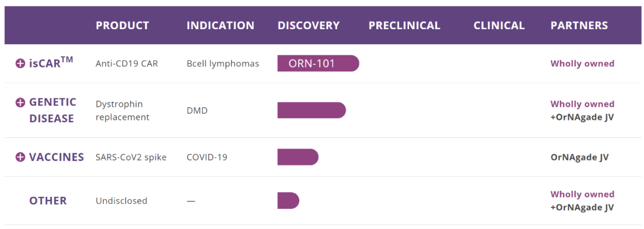Select the CLINICAL column header
644x229 pixels.
coord(499,26)
